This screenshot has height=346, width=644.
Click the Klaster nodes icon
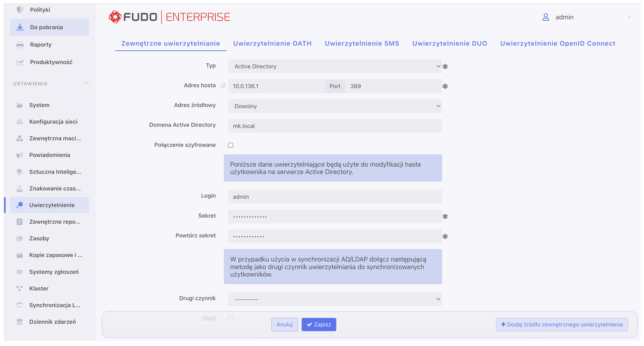point(20,288)
